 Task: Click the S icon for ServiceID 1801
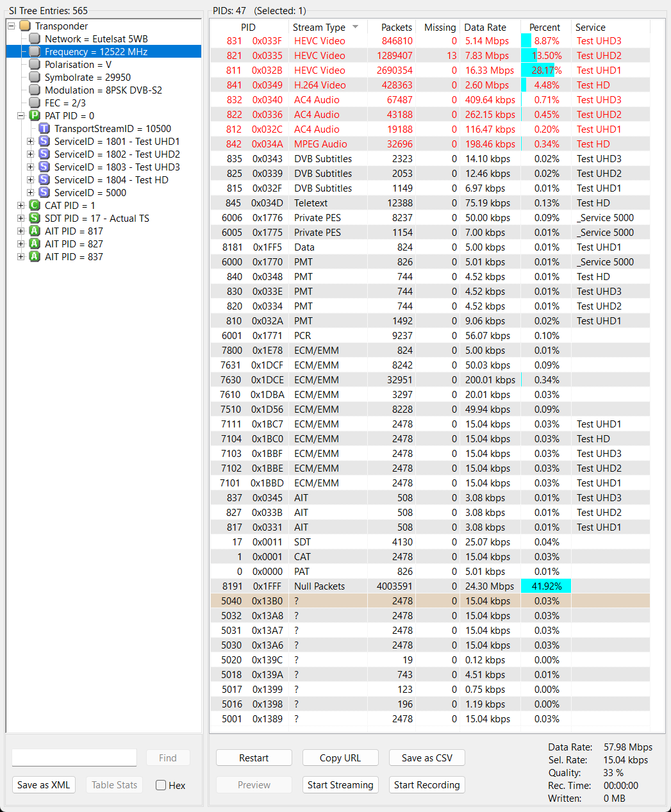44,142
